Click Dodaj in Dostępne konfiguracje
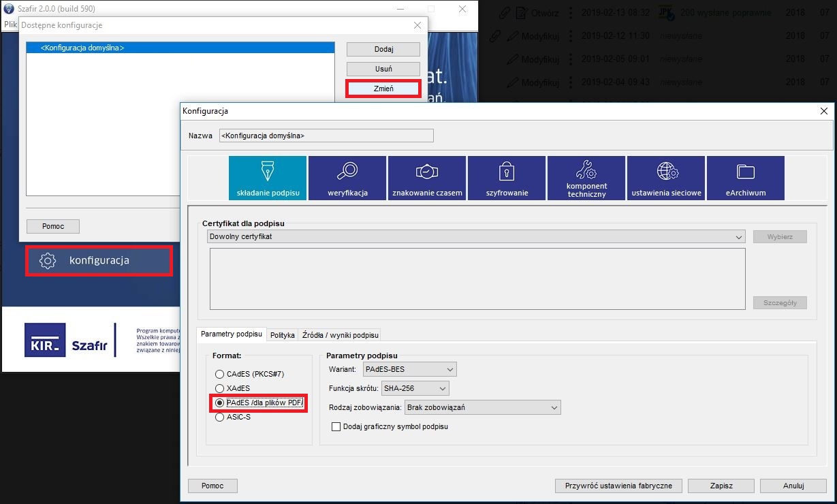Viewport: 837px width, 504px height. 383,49
